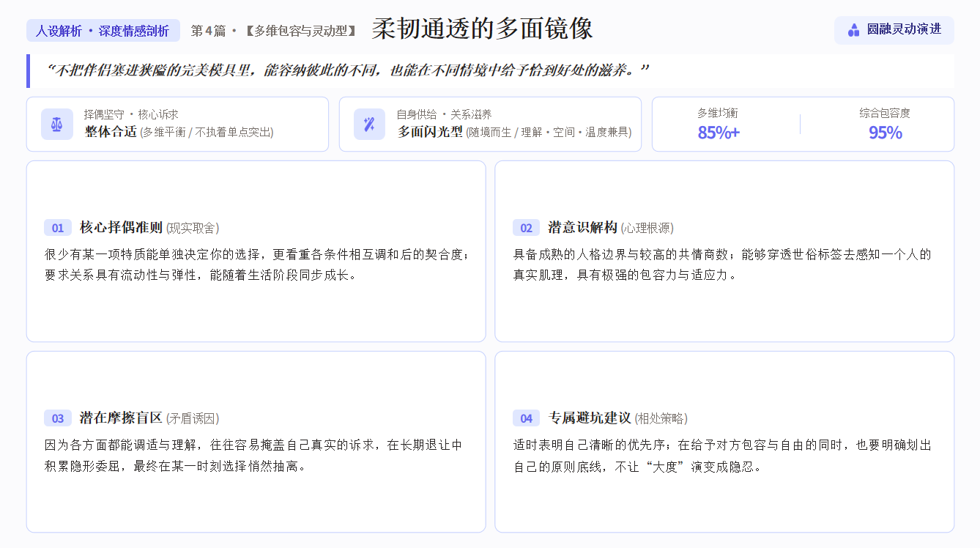Click the heading 专属避坑建议
Viewport: 980px width, 548px height.
pyautogui.click(x=590, y=418)
